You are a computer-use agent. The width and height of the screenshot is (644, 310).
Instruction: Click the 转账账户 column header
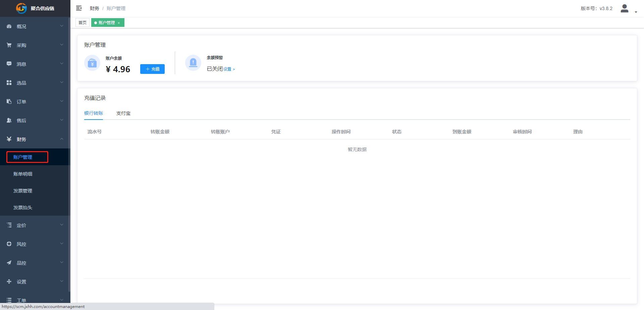pyautogui.click(x=220, y=132)
